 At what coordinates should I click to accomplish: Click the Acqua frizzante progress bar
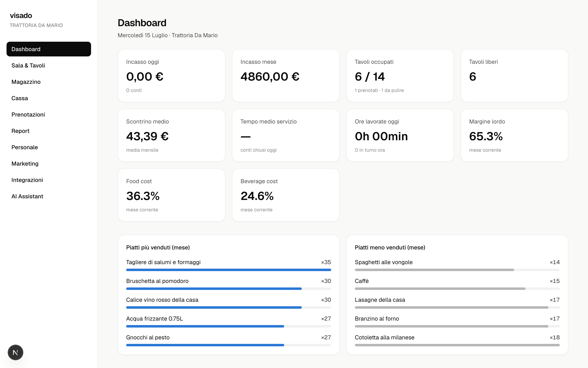click(x=229, y=326)
